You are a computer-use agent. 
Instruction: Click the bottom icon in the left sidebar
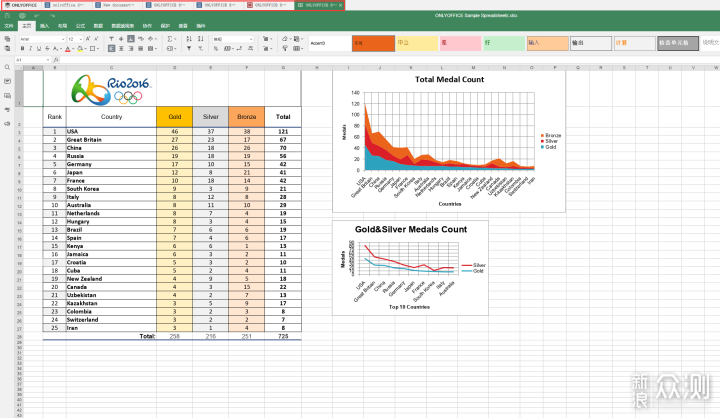[x=7, y=124]
